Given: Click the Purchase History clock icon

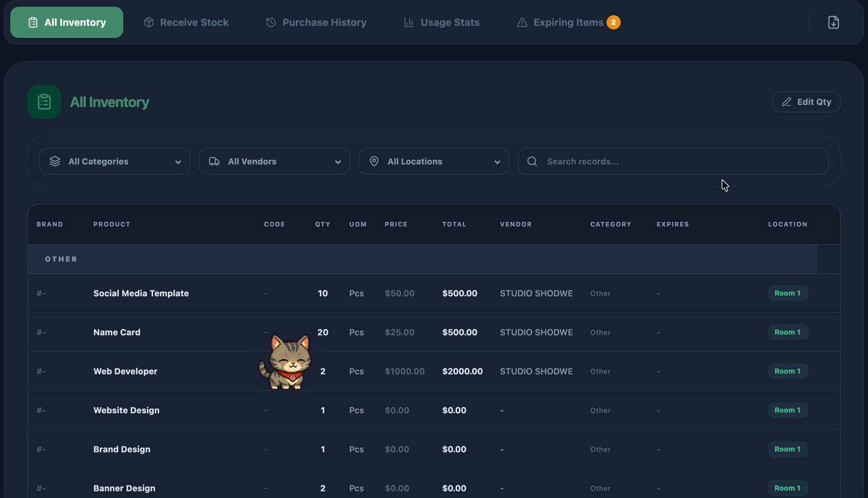Looking at the screenshot, I should [271, 22].
